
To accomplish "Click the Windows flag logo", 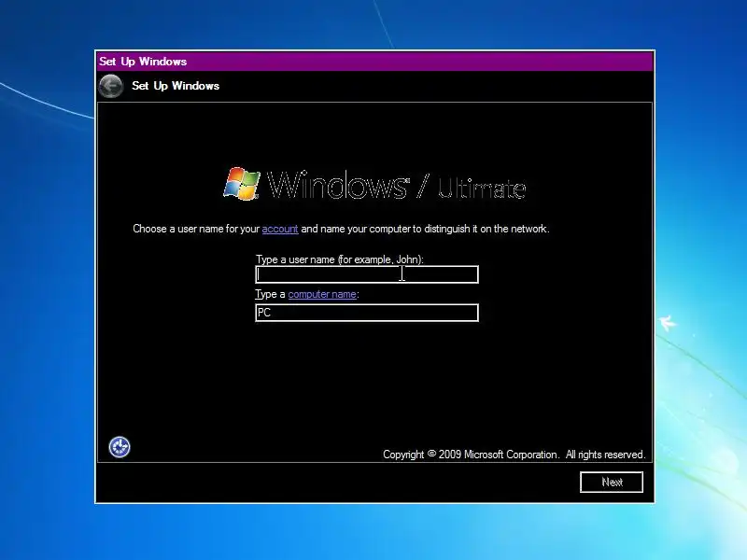I will 242,184.
